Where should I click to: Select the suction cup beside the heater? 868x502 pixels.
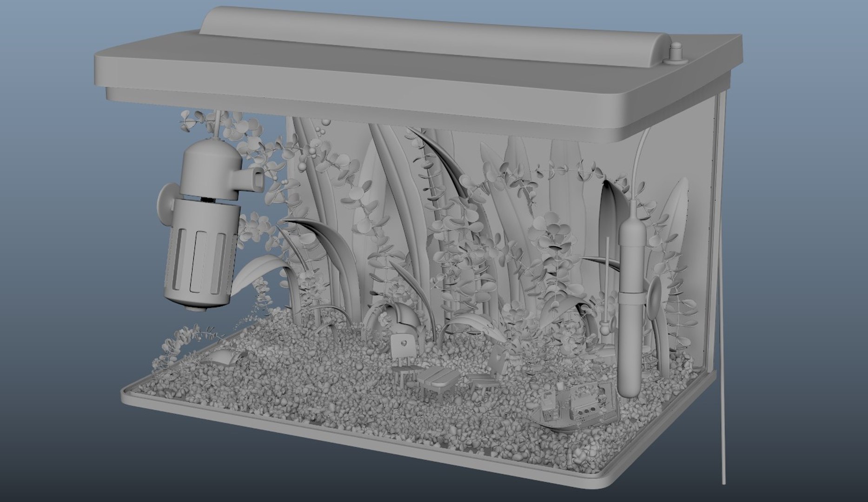(654, 299)
